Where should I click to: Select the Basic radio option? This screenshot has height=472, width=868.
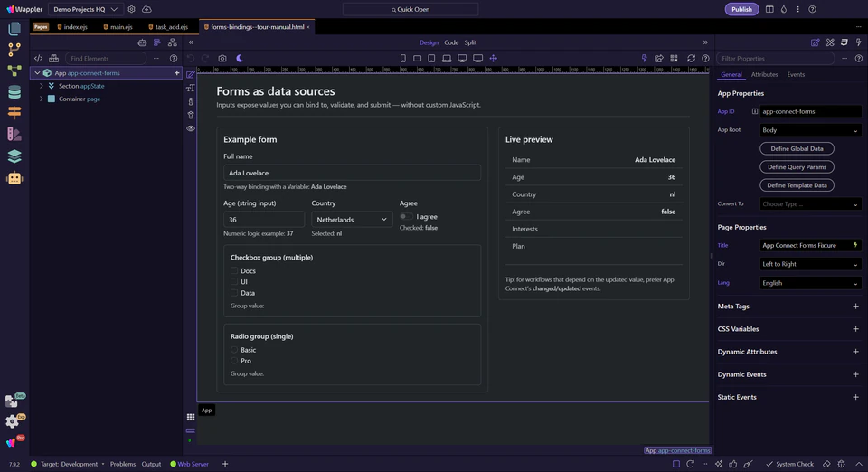pos(234,350)
